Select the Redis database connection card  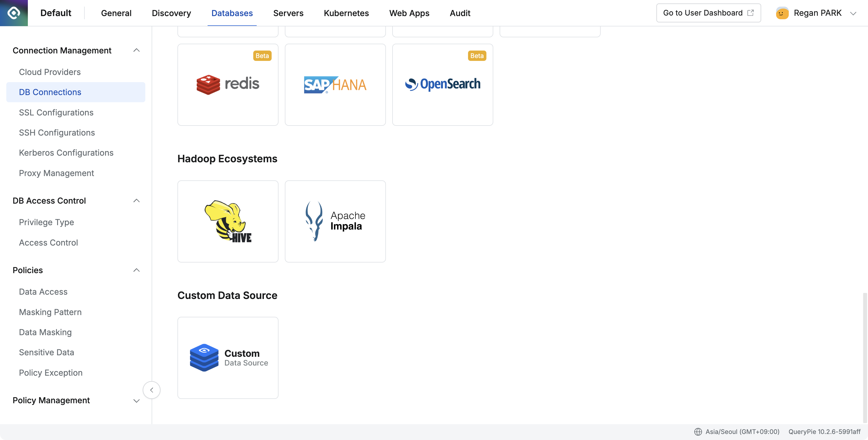tap(228, 85)
